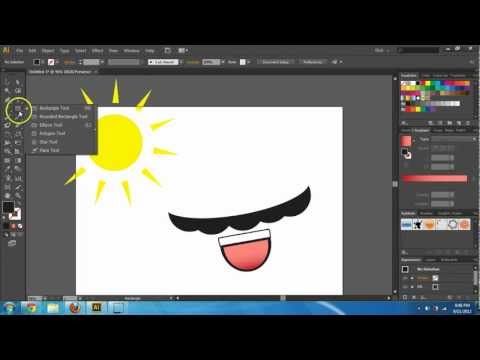Click the red gradient slider bar

435,179
